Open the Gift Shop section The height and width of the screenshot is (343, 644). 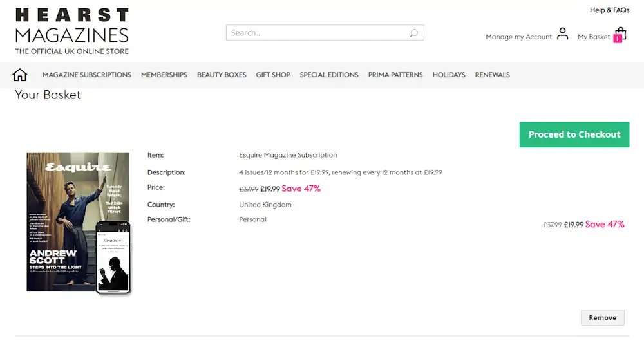pyautogui.click(x=273, y=75)
